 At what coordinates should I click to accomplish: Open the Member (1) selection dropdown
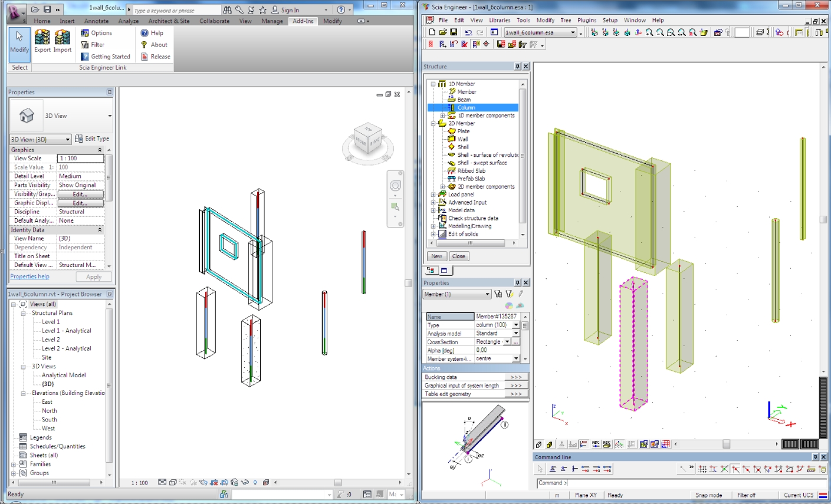tap(457, 294)
